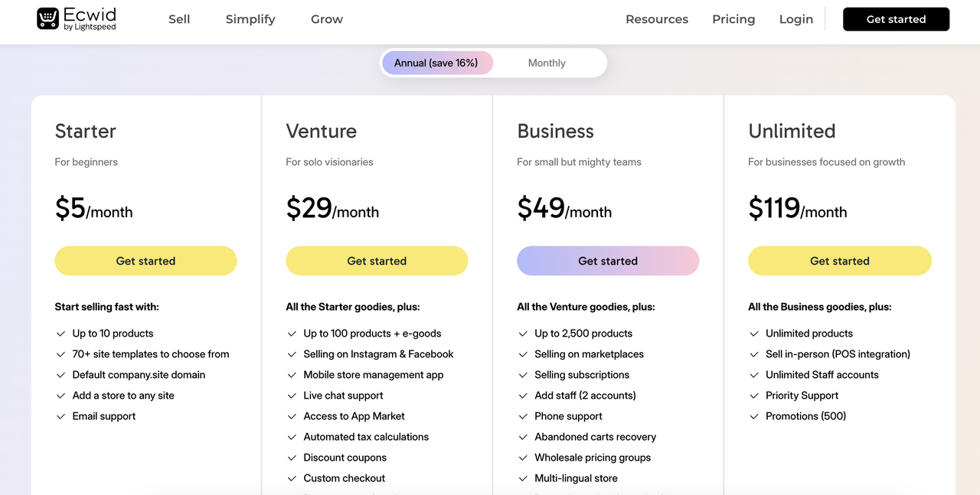Open the Sell navigation menu

[179, 19]
